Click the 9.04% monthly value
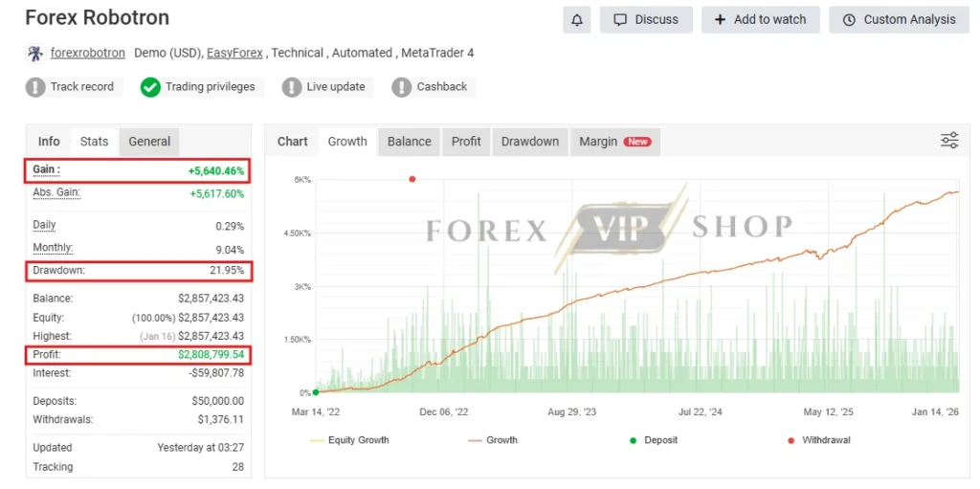This screenshot has width=980, height=489. 230,250
